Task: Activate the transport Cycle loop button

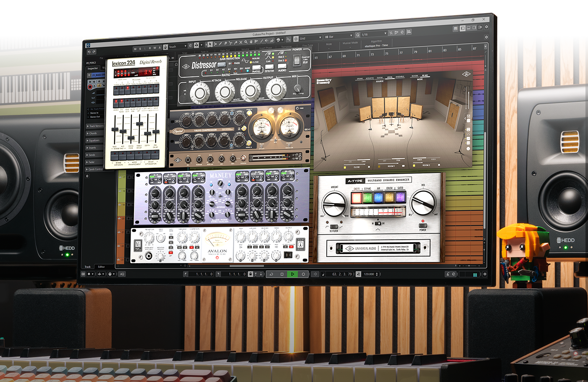Action: [x=271, y=274]
